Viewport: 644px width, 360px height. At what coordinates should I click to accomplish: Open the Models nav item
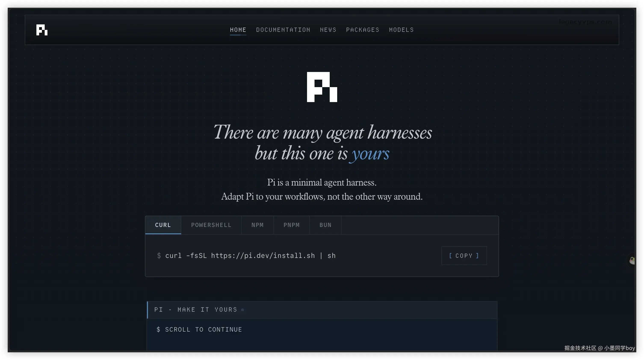pos(401,30)
